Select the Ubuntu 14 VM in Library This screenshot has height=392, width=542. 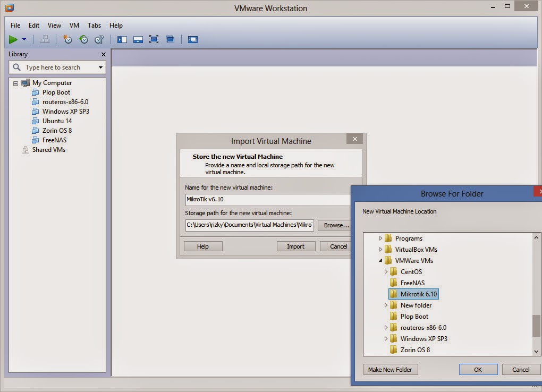click(57, 121)
